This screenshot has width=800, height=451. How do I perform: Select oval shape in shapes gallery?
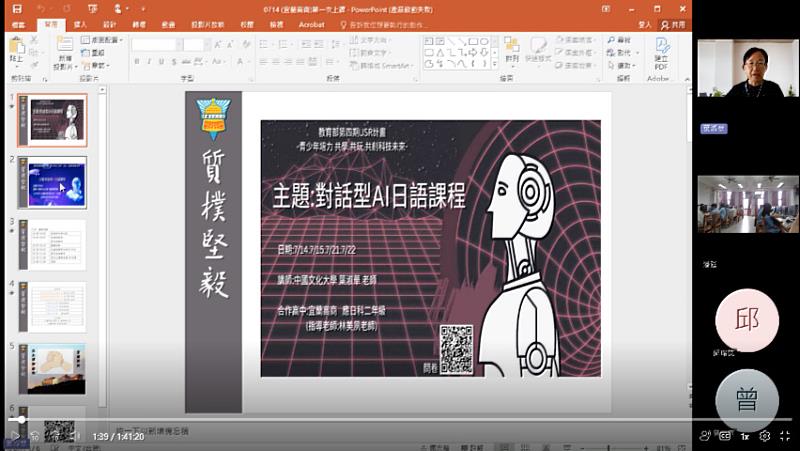point(484,41)
